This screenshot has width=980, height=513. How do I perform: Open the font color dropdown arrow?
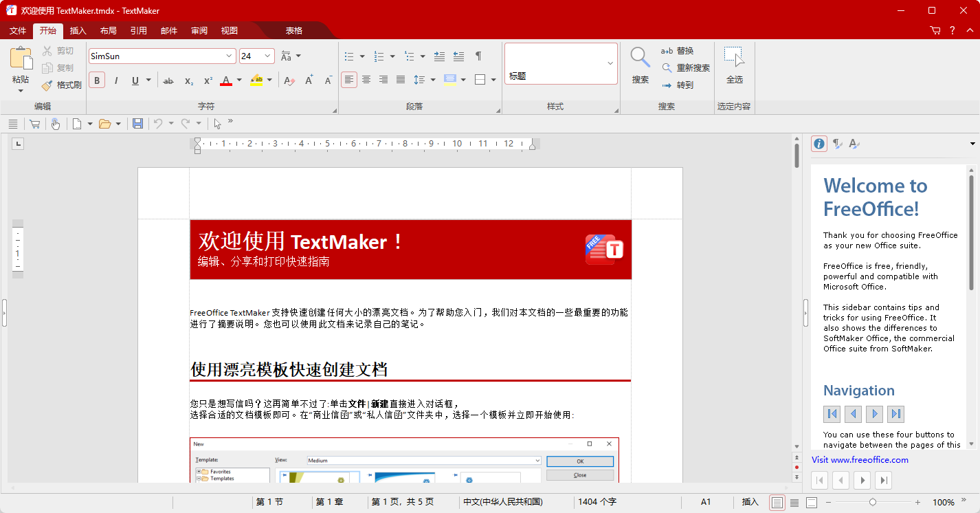click(x=239, y=80)
